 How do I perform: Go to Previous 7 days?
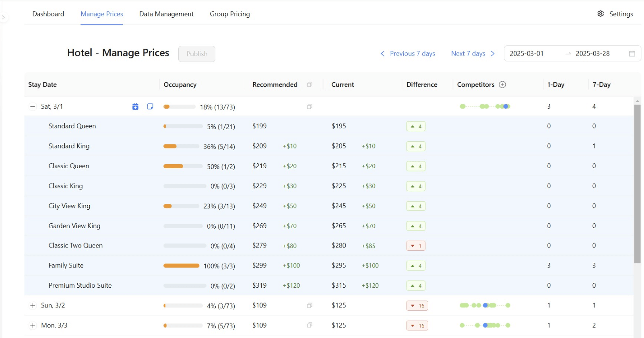pos(408,54)
